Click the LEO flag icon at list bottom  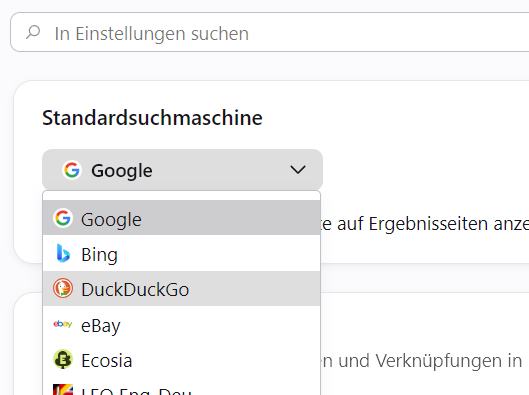coord(63,390)
